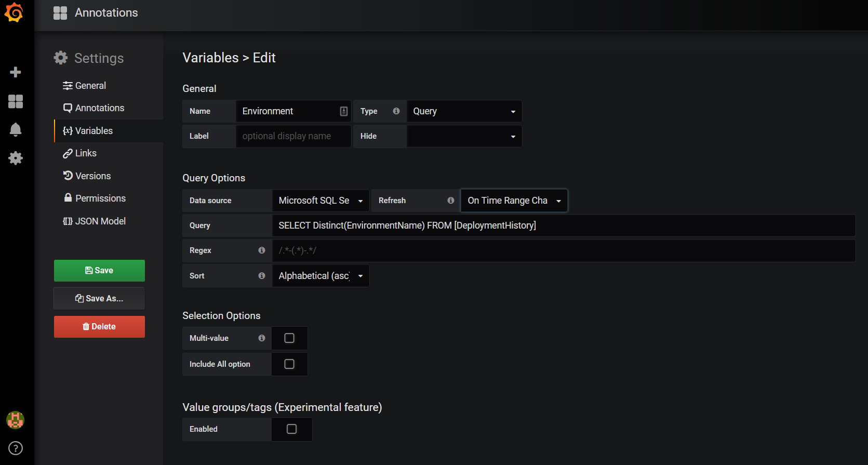
Task: Check the Include All option box
Action: [x=289, y=364]
